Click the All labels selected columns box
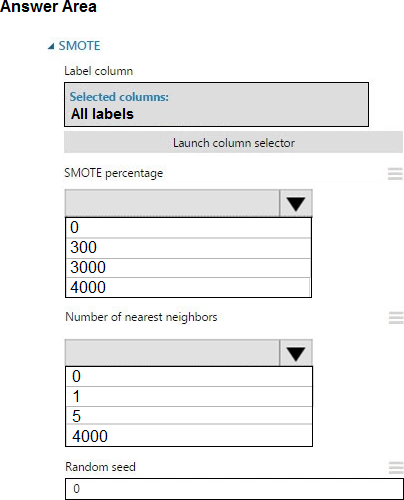The height and width of the screenshot is (500, 404). coord(216,105)
